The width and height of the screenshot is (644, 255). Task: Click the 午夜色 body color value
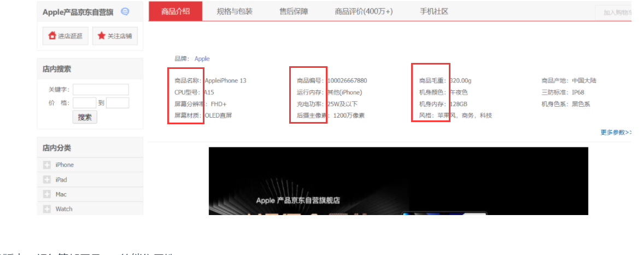[458, 92]
